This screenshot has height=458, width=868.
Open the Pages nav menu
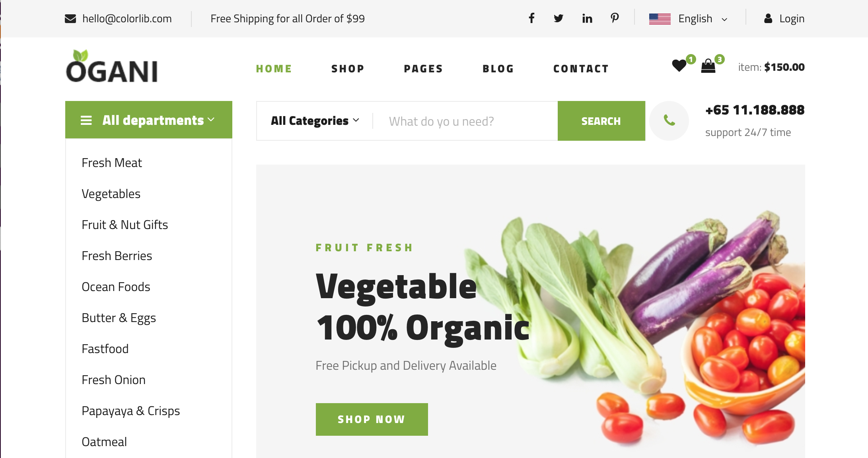point(423,69)
